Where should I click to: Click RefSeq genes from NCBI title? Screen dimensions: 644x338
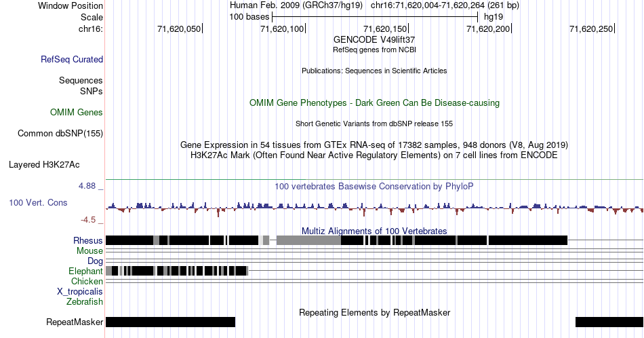click(x=374, y=50)
